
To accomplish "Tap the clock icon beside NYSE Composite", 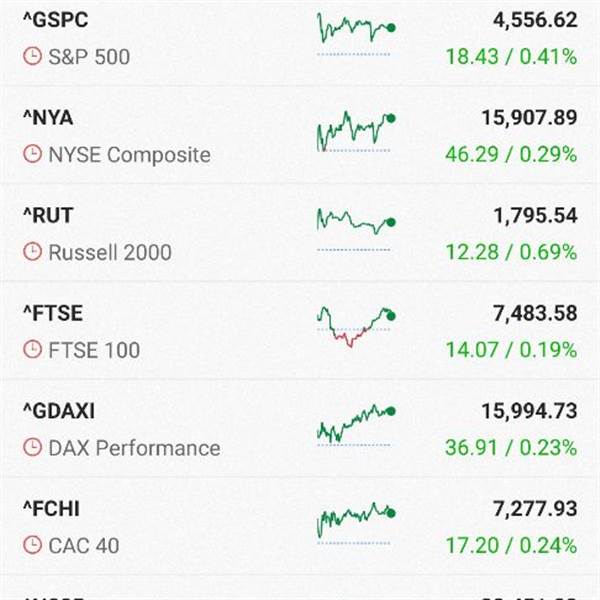I will 33,154.
